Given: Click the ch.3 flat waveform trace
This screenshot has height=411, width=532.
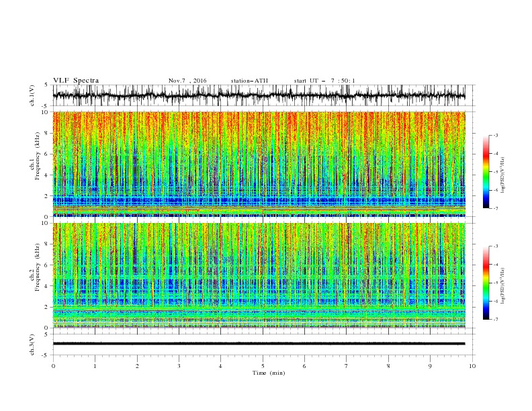Looking at the screenshot, I should [x=259, y=344].
